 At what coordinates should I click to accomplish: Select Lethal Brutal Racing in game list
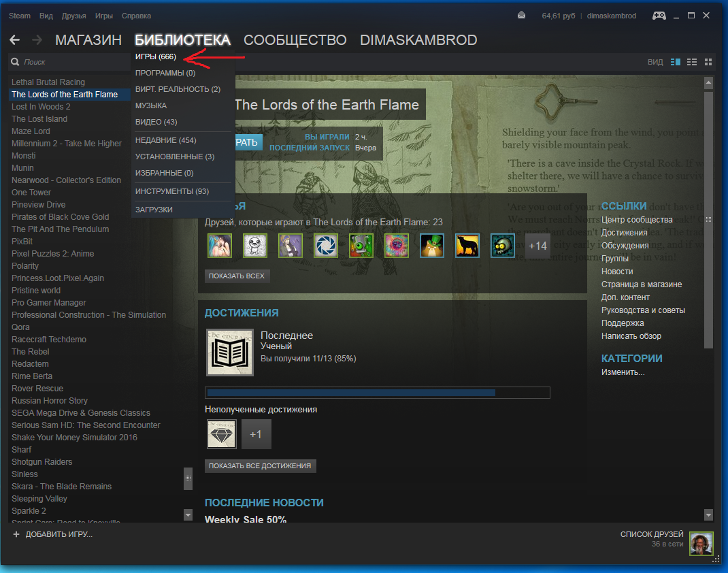tap(48, 82)
